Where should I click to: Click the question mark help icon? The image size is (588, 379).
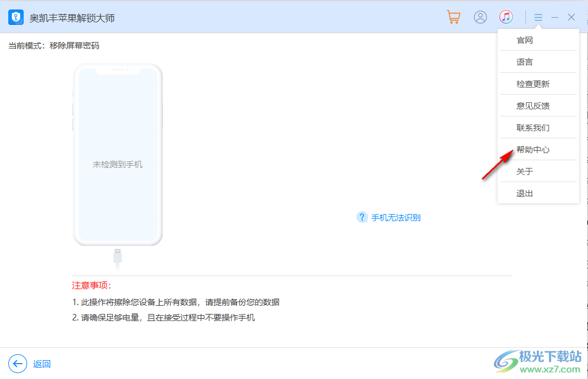pyautogui.click(x=362, y=217)
